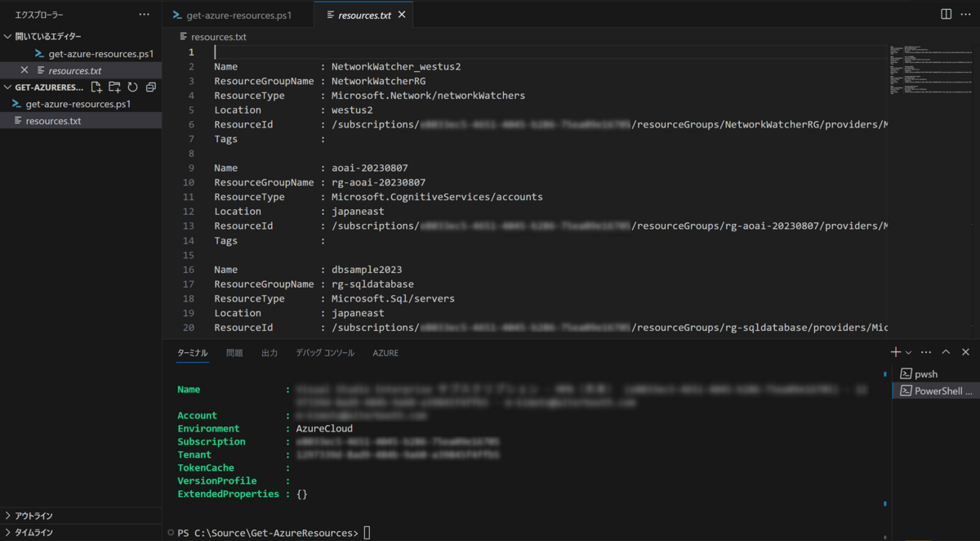Click VersionProfile label in terminal output
The image size is (980, 541).
[216, 481]
